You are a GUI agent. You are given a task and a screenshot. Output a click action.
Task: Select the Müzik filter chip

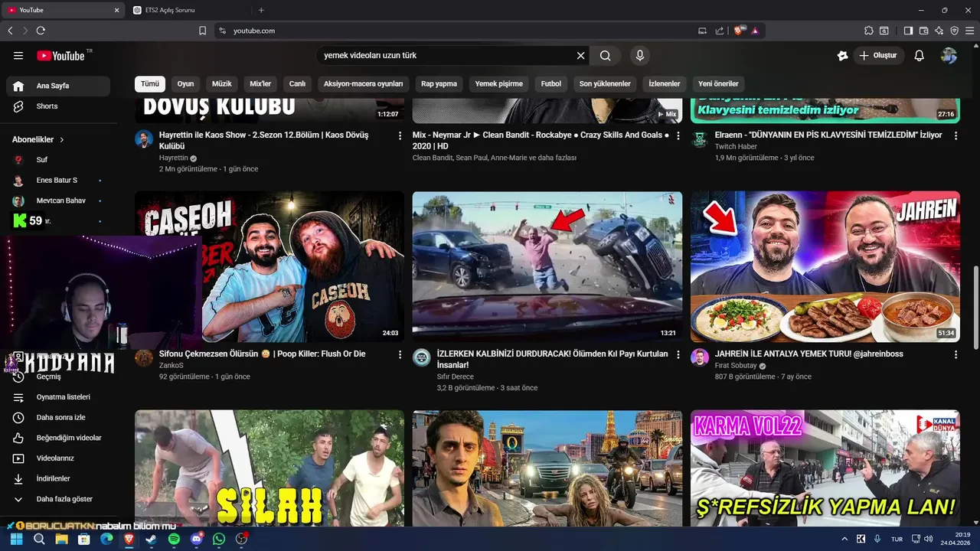pyautogui.click(x=222, y=84)
